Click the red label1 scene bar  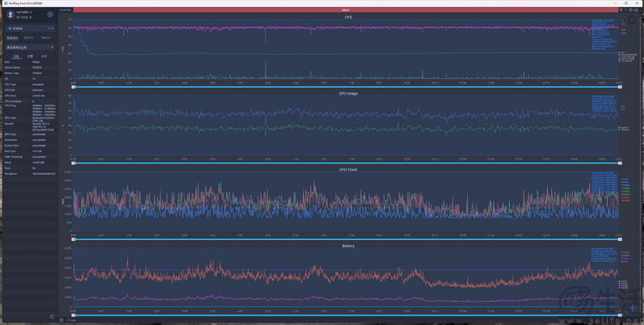click(346, 9)
